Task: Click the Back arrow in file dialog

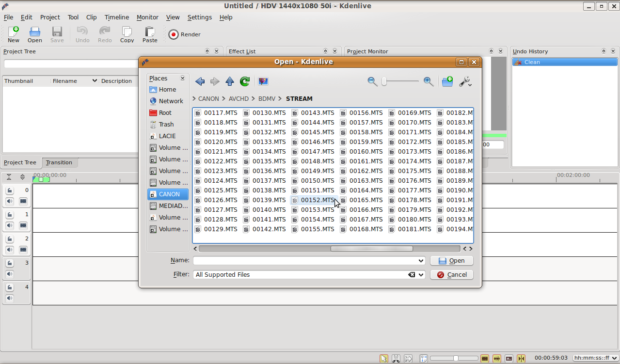Action: (200, 81)
